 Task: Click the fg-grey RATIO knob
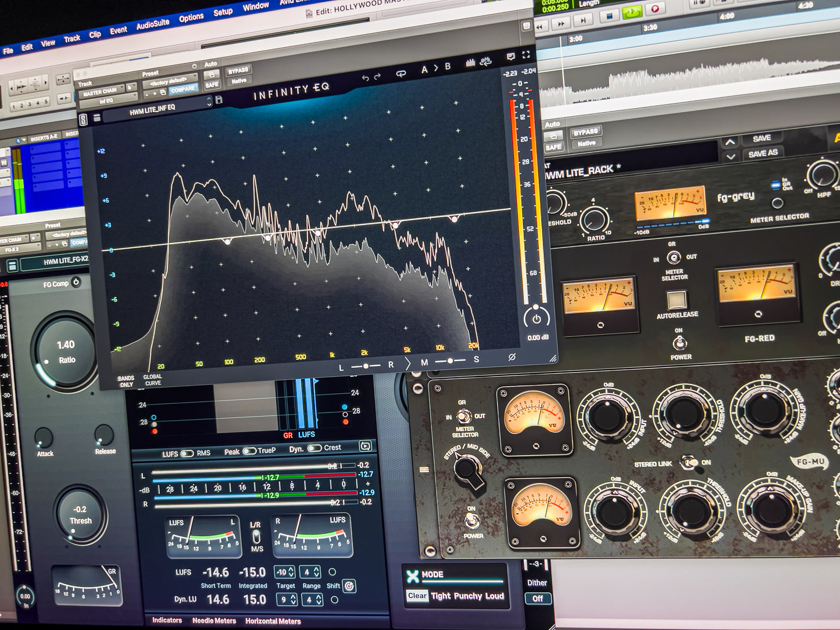tap(595, 220)
